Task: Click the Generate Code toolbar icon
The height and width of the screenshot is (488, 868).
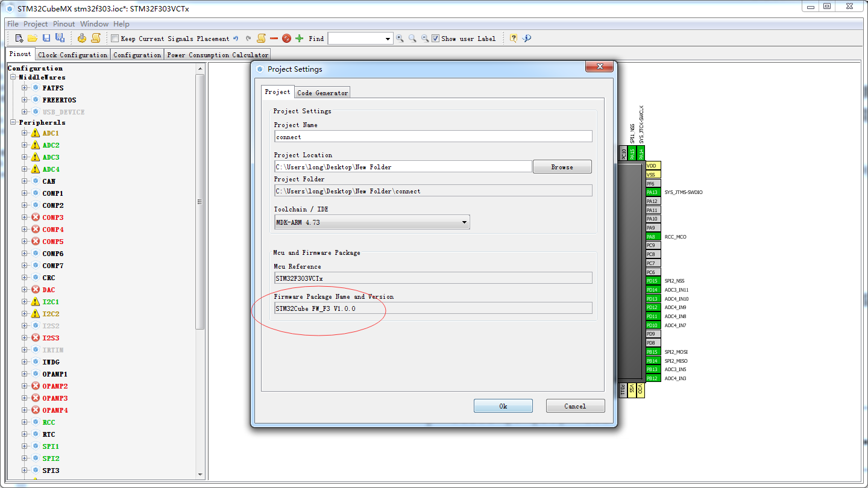Action: 82,38
